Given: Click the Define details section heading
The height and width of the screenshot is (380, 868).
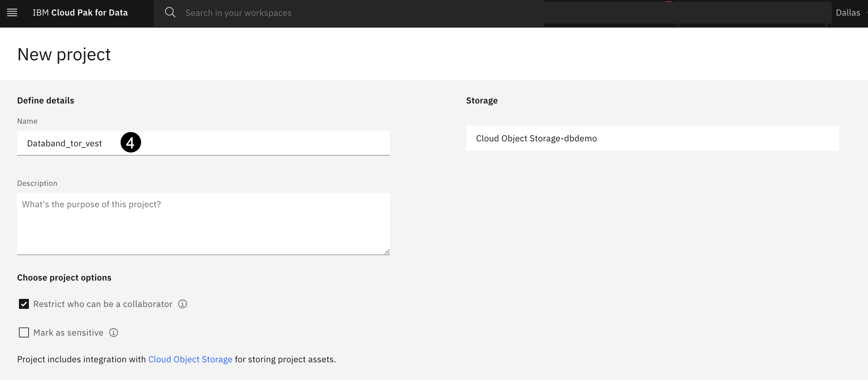Looking at the screenshot, I should tap(46, 100).
